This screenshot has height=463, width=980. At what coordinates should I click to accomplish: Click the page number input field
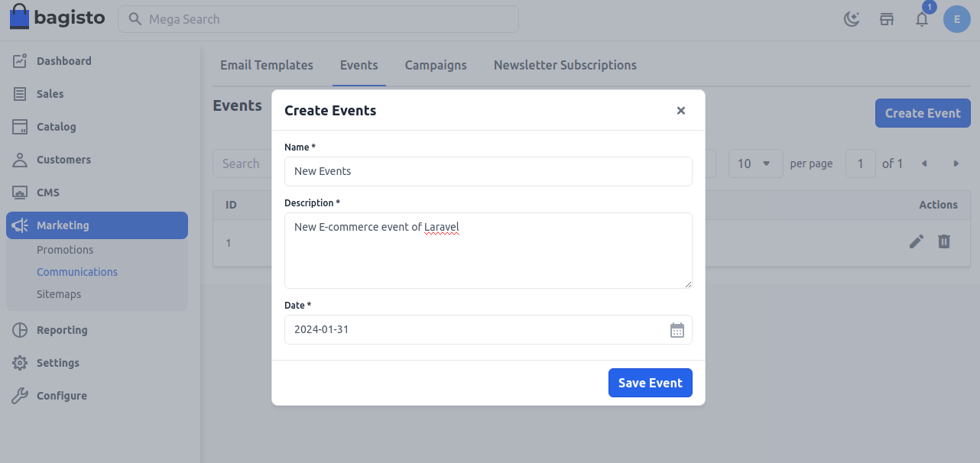click(861, 164)
